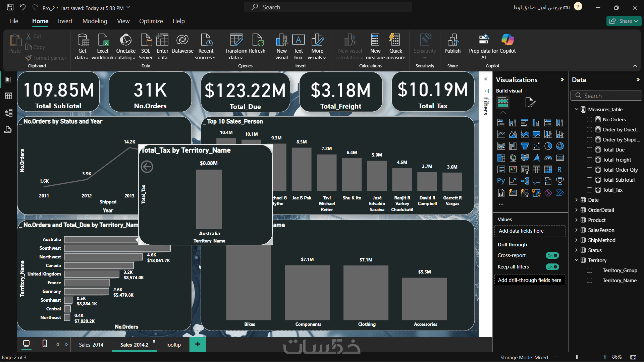The width and height of the screenshot is (644, 362).
Task: Collapse the Measures_table node
Action: (576, 110)
